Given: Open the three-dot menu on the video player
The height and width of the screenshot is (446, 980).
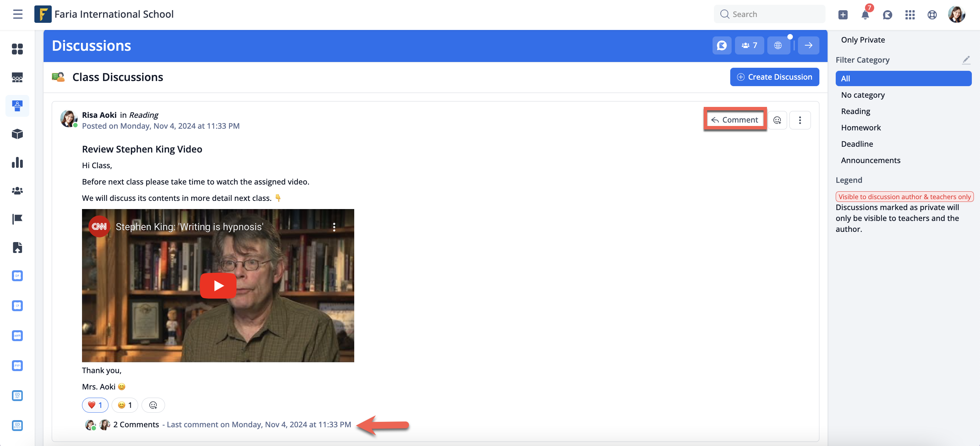Looking at the screenshot, I should click(x=334, y=227).
